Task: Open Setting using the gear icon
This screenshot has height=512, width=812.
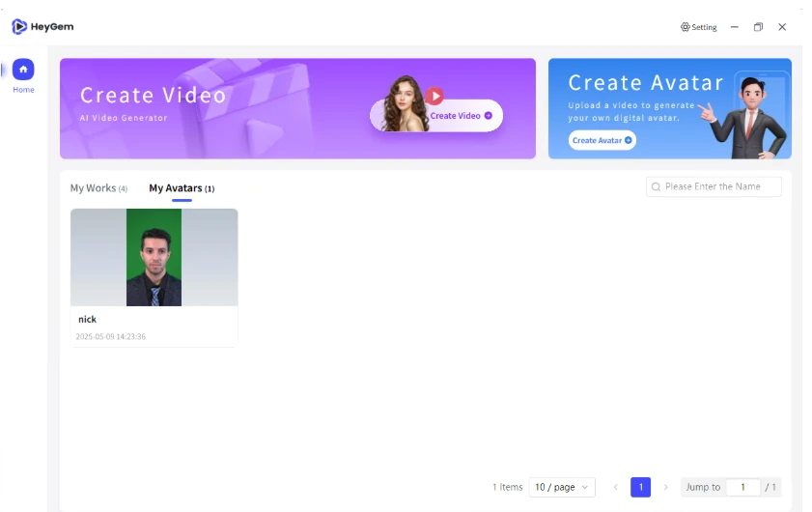Action: [686, 27]
